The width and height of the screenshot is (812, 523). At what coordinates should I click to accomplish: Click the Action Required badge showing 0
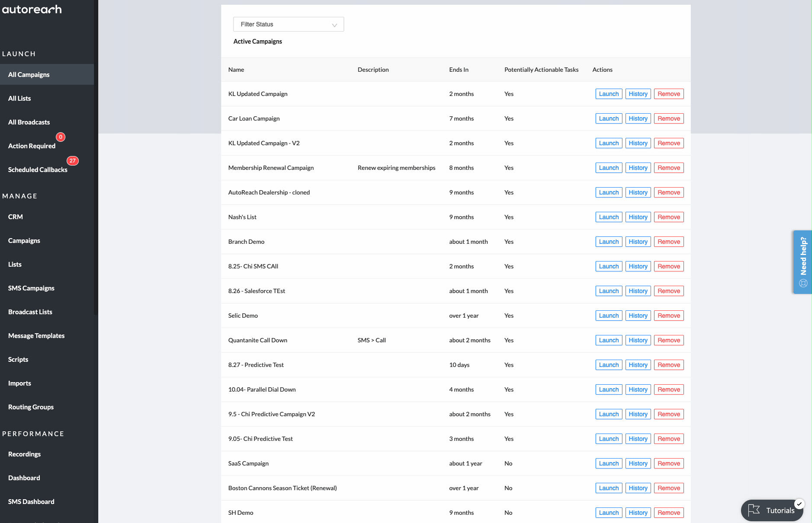[61, 137]
